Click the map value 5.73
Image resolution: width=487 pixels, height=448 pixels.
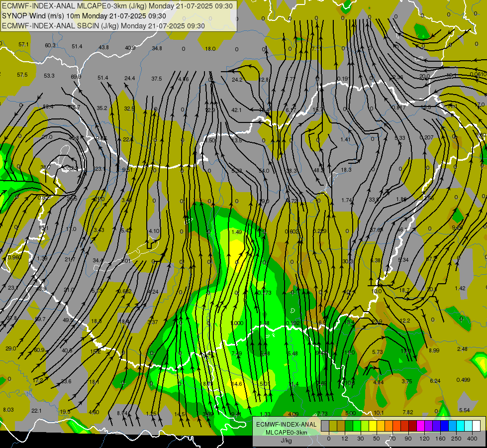(378, 352)
